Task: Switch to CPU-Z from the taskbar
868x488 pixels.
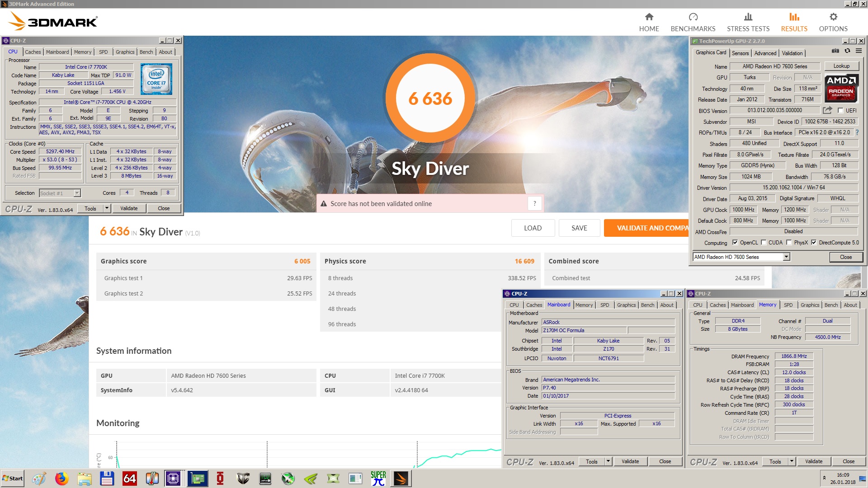Action: 173,479
